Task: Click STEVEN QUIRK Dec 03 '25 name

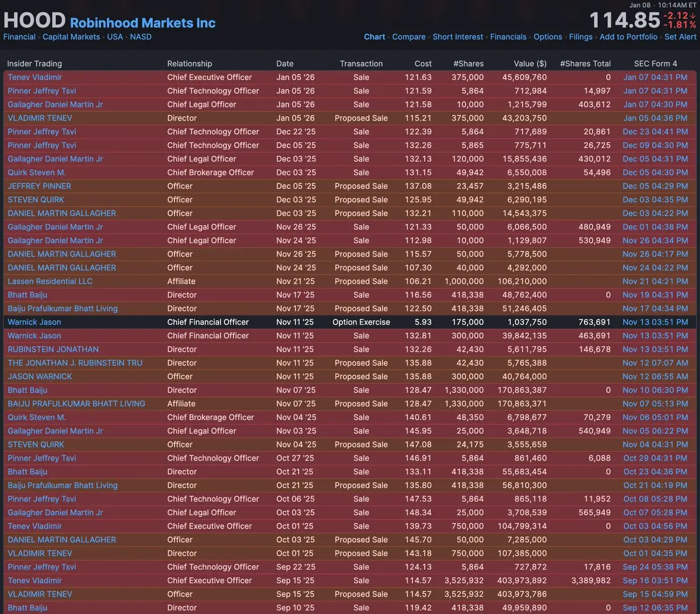Action: 36,199
